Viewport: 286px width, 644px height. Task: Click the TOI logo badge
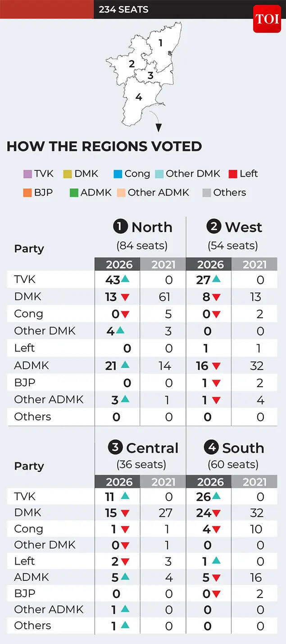[267, 19]
